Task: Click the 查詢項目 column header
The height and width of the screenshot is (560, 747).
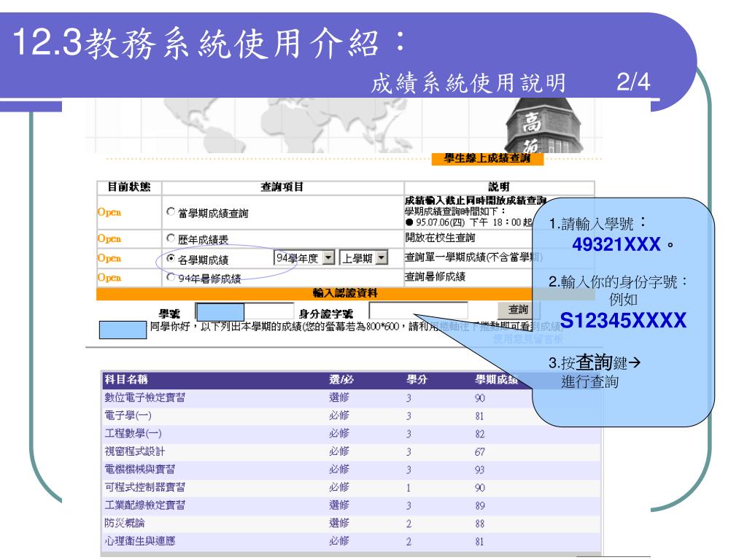Action: click(282, 187)
